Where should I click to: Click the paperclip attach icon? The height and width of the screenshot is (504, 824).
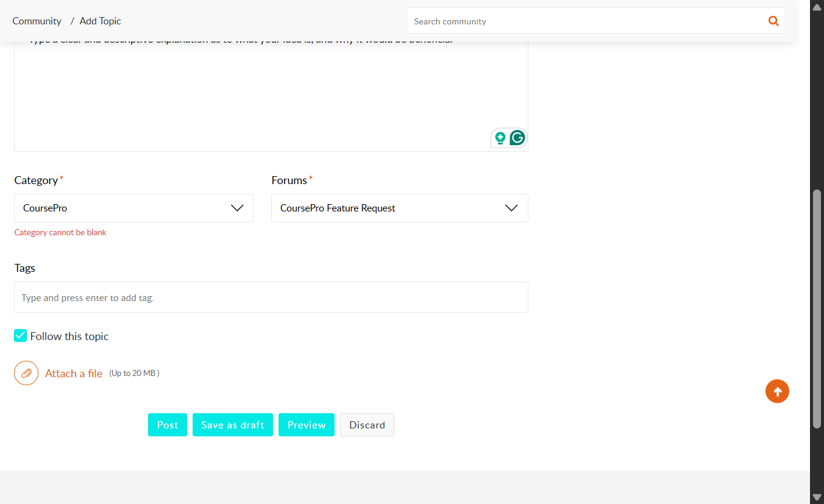(26, 373)
